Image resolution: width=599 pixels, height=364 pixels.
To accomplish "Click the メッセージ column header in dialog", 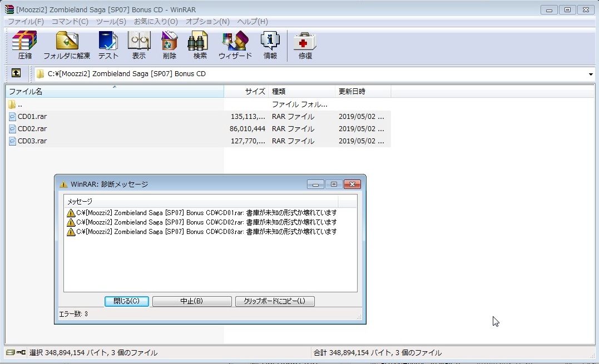I will tap(201, 201).
